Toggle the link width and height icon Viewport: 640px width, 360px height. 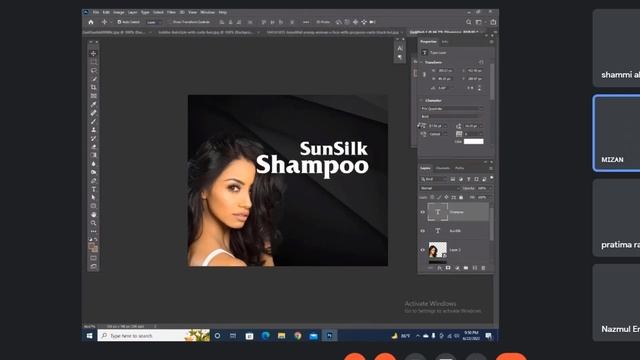tap(424, 74)
